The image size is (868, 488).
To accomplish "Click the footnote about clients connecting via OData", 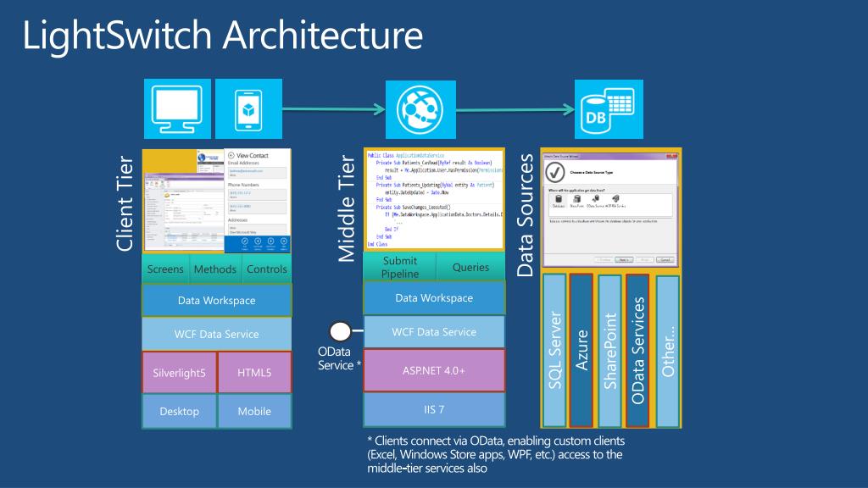I will coord(496,454).
